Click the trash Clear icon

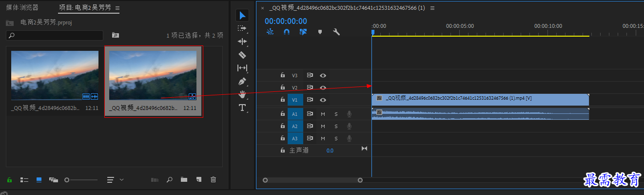[x=213, y=180]
